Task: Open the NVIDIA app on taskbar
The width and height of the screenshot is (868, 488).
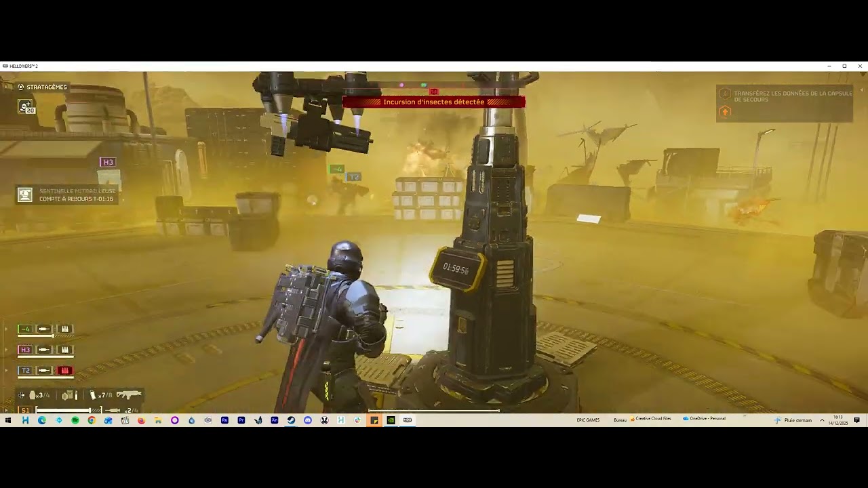Action: (391, 420)
